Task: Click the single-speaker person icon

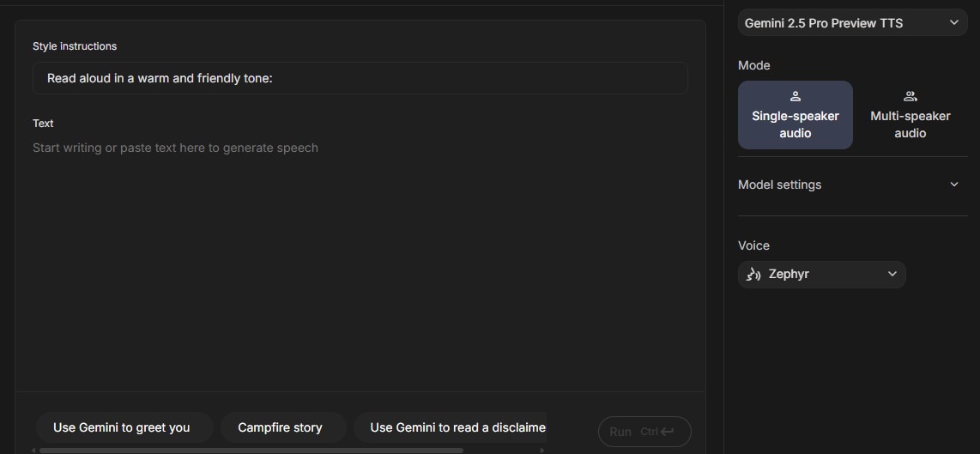Action: 795,97
